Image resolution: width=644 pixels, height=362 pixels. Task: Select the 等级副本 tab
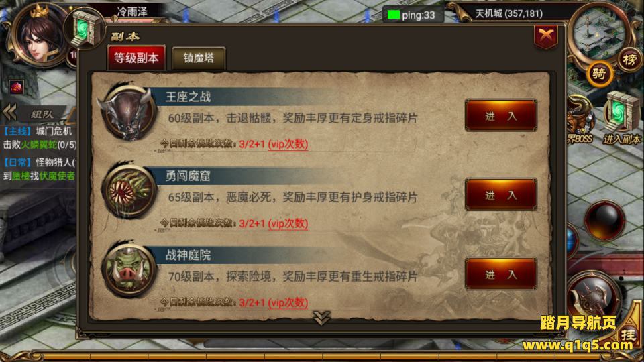136,58
